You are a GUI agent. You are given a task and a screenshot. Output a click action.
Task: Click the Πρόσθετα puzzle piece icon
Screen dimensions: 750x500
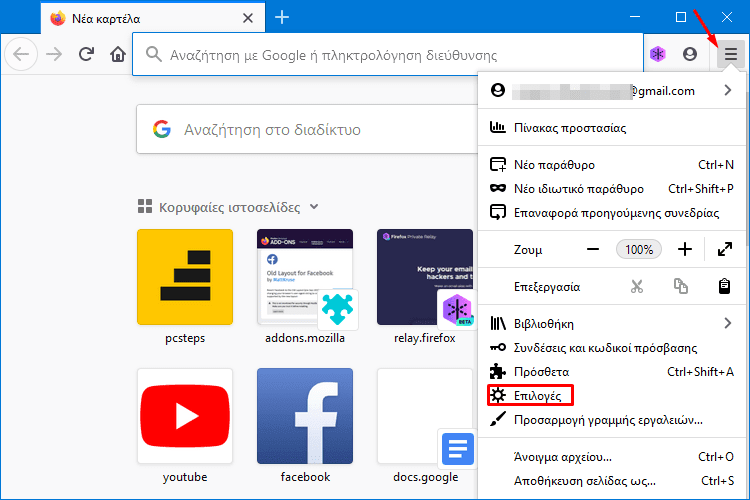pos(497,371)
